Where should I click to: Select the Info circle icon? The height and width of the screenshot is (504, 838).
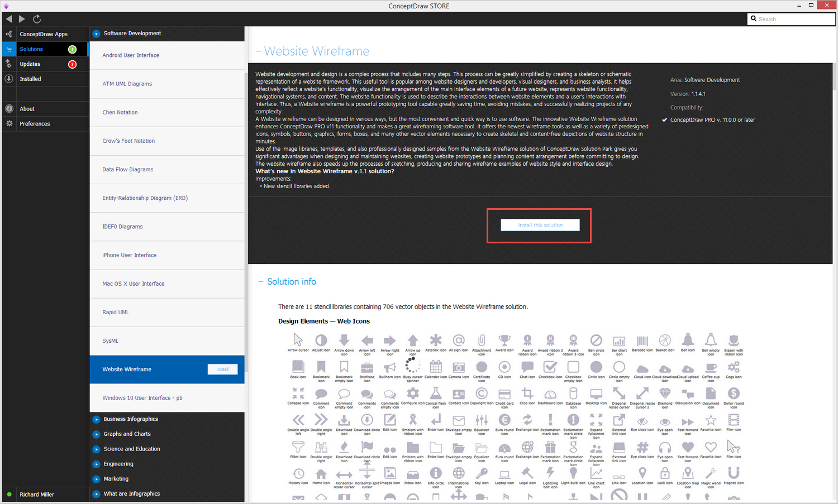pos(436,474)
